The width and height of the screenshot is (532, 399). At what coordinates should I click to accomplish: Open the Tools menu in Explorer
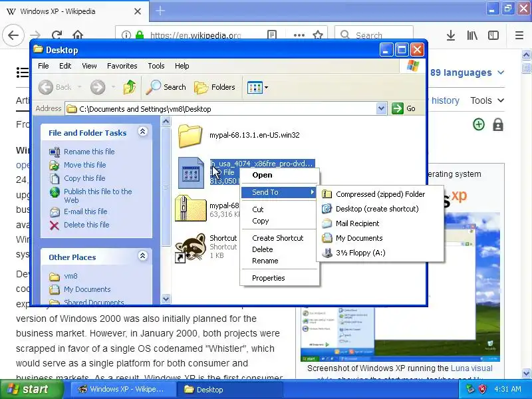point(156,66)
